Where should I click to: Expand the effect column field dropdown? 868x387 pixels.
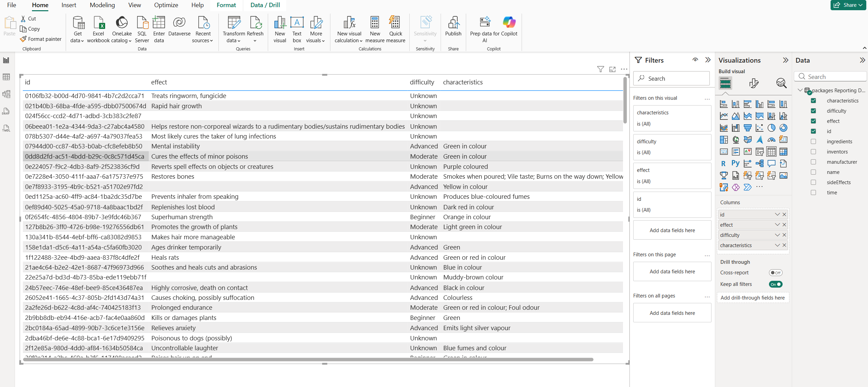point(777,225)
